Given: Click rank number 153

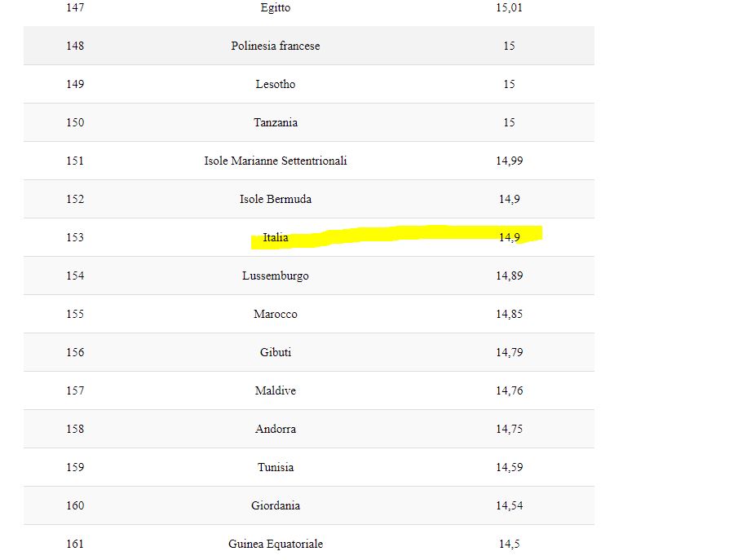Looking at the screenshot, I should coord(75,238).
